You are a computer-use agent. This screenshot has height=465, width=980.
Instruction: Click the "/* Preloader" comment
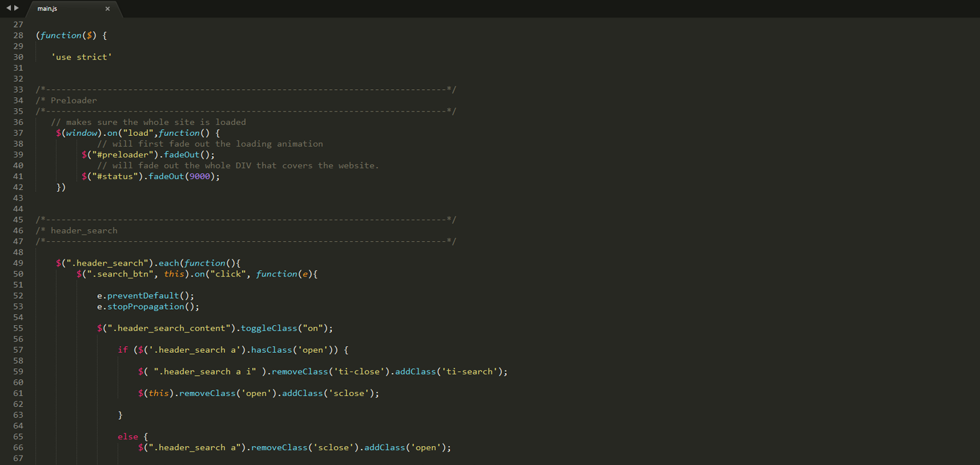point(66,101)
